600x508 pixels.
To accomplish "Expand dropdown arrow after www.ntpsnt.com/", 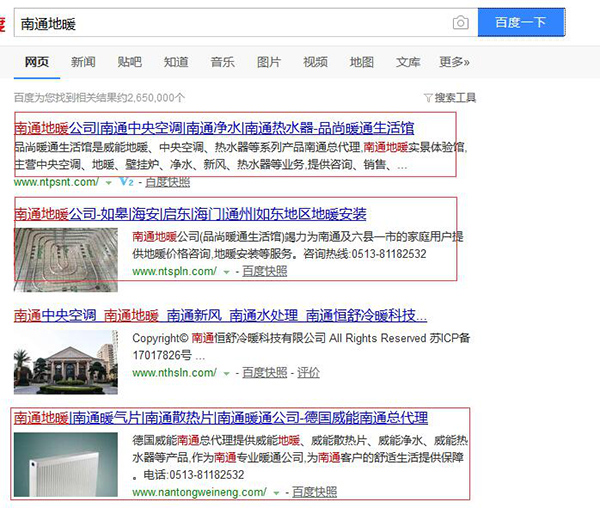I will coord(109,183).
